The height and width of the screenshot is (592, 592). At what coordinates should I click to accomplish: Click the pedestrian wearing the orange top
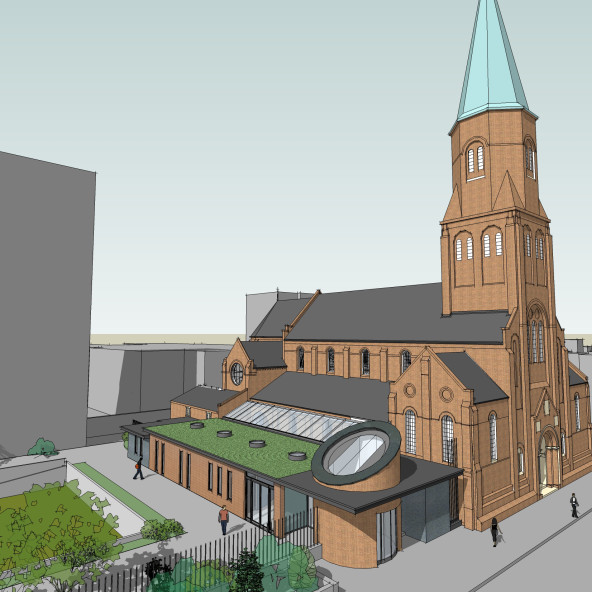pyautogui.click(x=224, y=520)
